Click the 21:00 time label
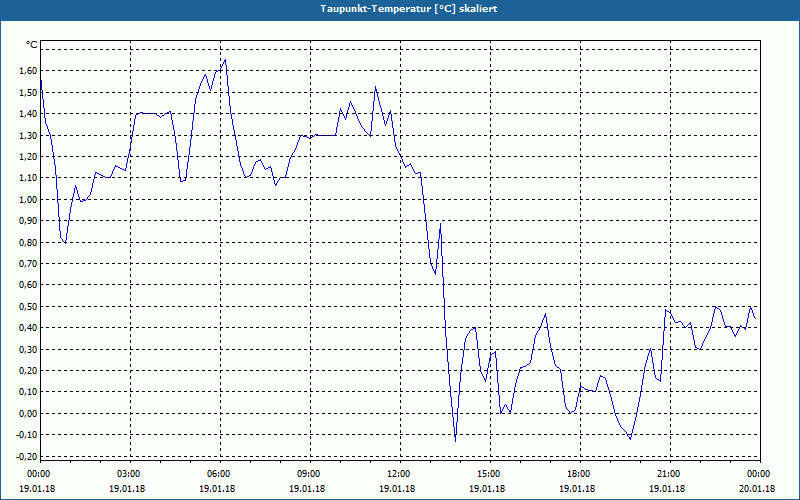Image resolution: width=800 pixels, height=500 pixels. coord(670,474)
